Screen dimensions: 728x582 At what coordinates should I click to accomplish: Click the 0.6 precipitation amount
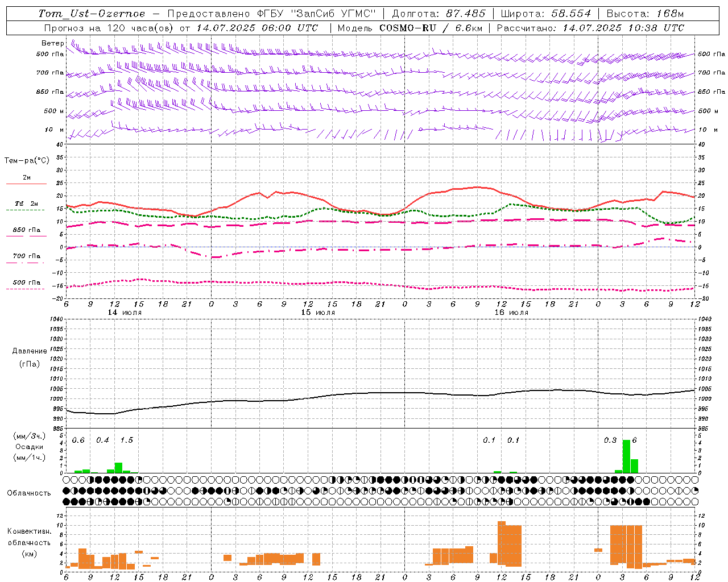pyautogui.click(x=78, y=440)
